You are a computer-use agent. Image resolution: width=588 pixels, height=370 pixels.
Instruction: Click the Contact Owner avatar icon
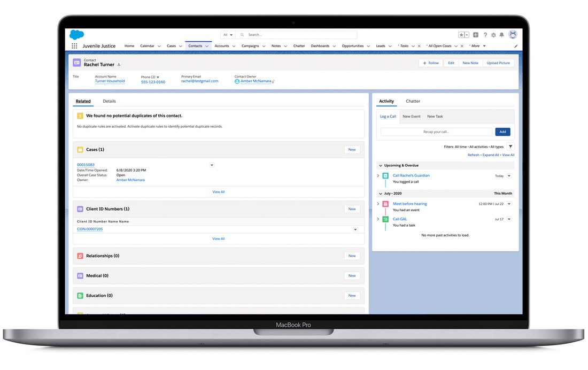click(237, 81)
